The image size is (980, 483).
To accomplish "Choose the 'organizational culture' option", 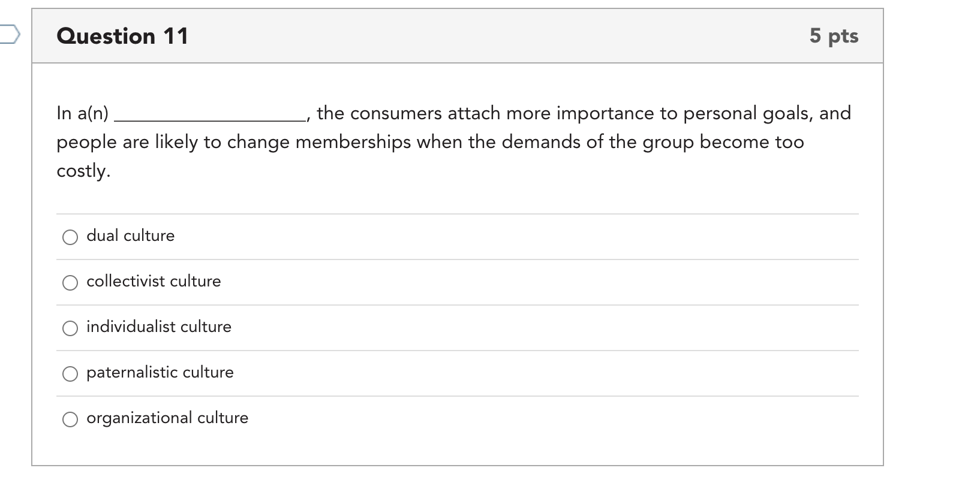I will [70, 419].
